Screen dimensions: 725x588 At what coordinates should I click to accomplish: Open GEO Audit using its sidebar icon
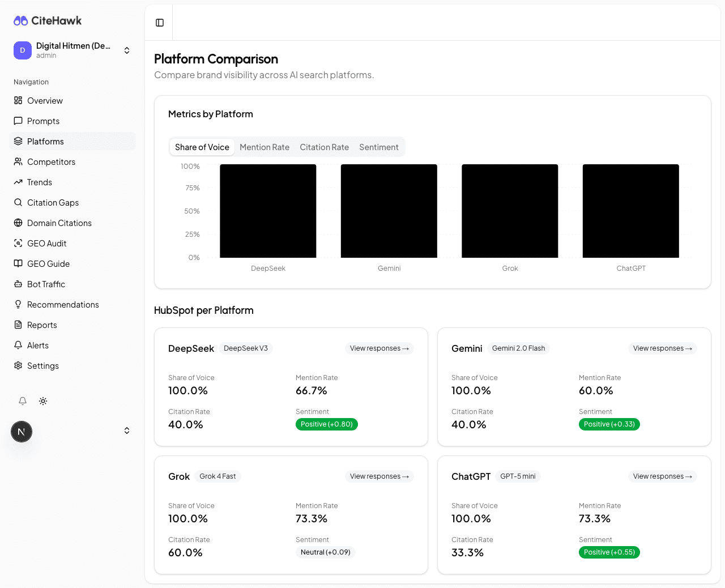pos(19,243)
